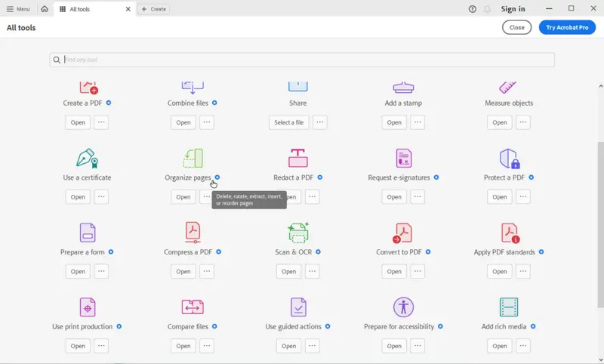Click the Organize pages icon
Image resolution: width=604 pixels, height=364 pixels.
(x=193, y=158)
